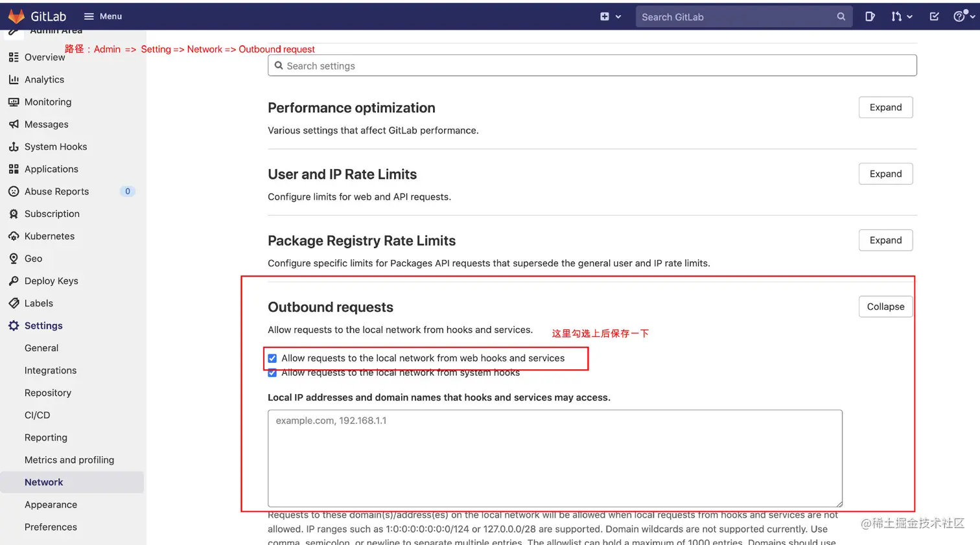980x545 pixels.
Task: Click the Settings gear icon
Action: [x=14, y=325]
